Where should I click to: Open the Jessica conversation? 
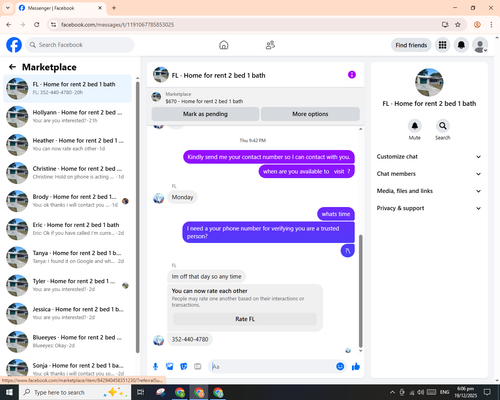point(68,313)
